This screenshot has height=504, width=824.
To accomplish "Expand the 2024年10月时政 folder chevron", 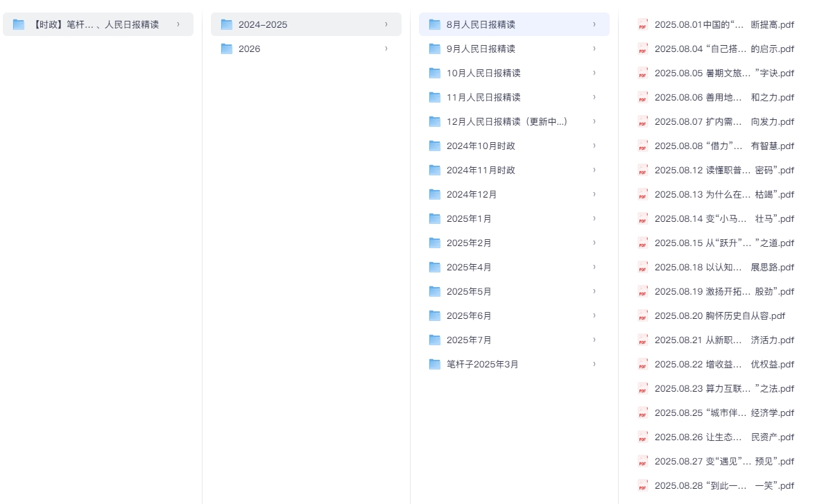I will point(594,146).
